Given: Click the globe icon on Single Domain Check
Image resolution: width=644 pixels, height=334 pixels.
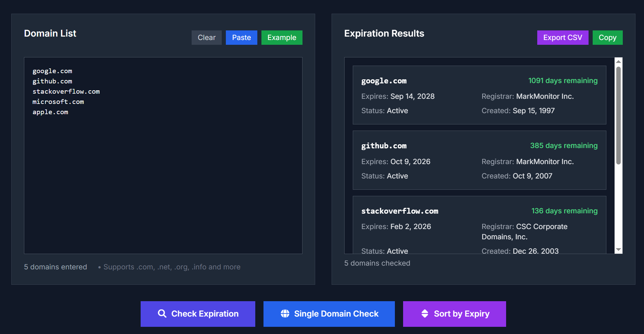Looking at the screenshot, I should [x=285, y=313].
